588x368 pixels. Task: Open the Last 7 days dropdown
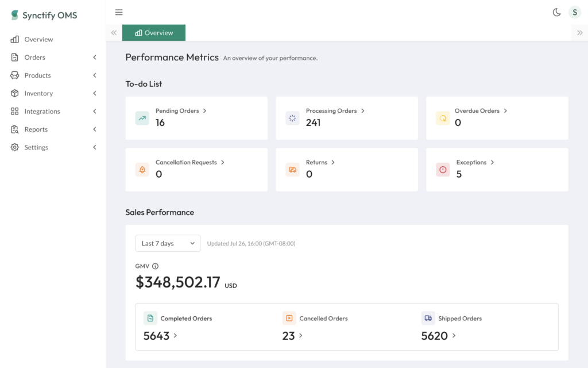[168, 243]
